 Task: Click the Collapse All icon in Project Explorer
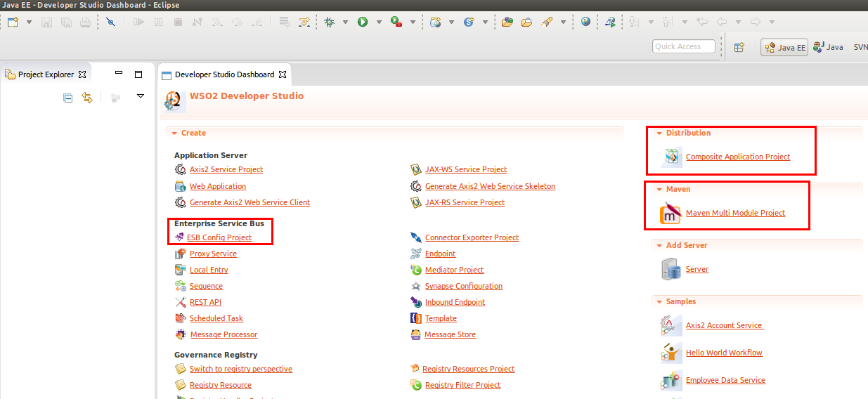click(68, 98)
